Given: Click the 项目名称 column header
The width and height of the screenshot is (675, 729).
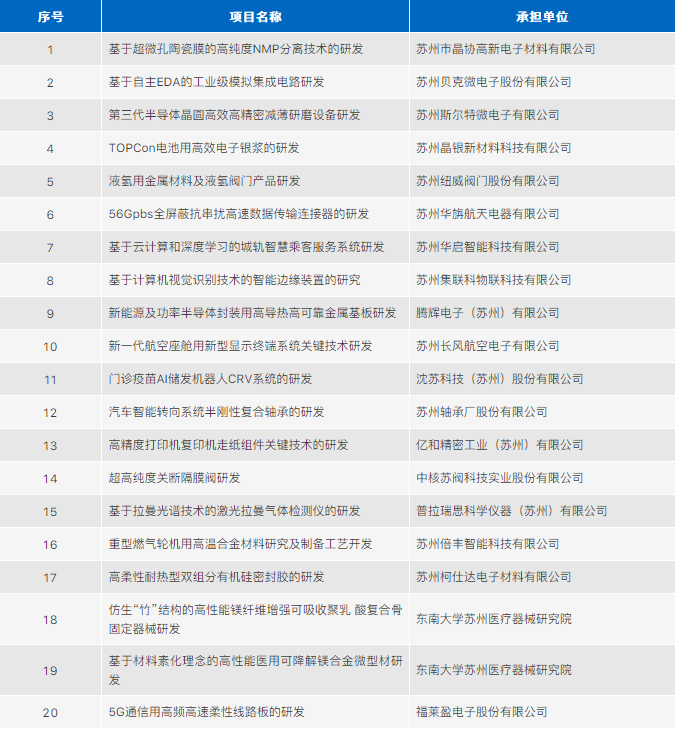Looking at the screenshot, I should pyautogui.click(x=255, y=17).
